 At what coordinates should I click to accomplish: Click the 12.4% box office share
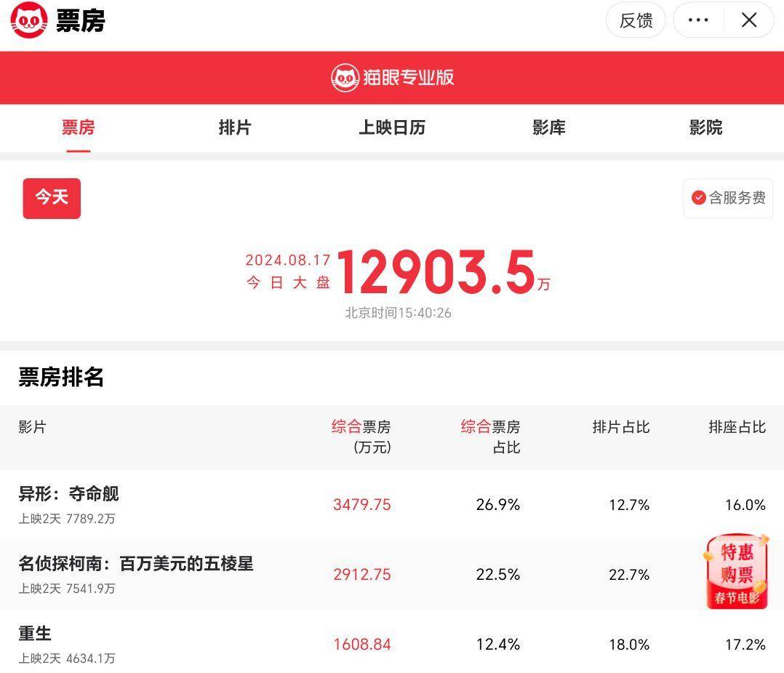pos(498,645)
